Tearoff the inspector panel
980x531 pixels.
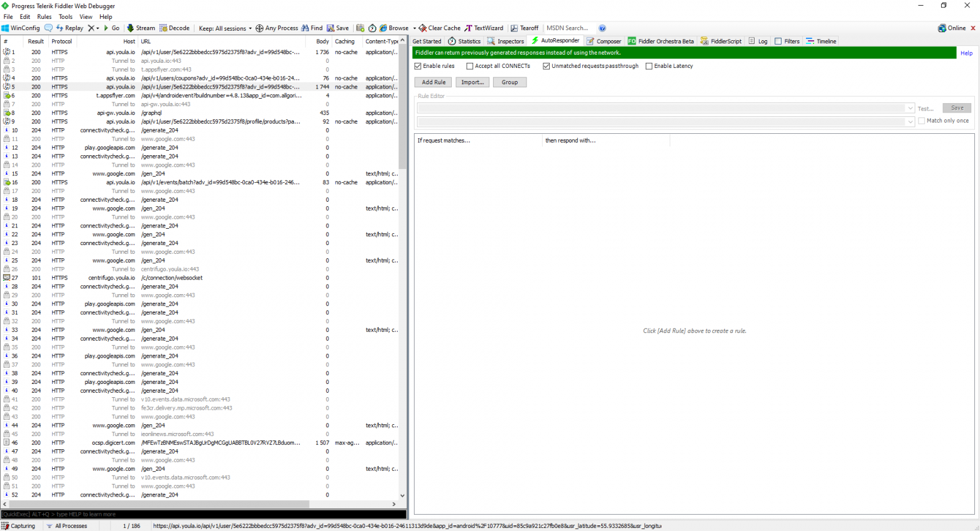[x=525, y=28]
